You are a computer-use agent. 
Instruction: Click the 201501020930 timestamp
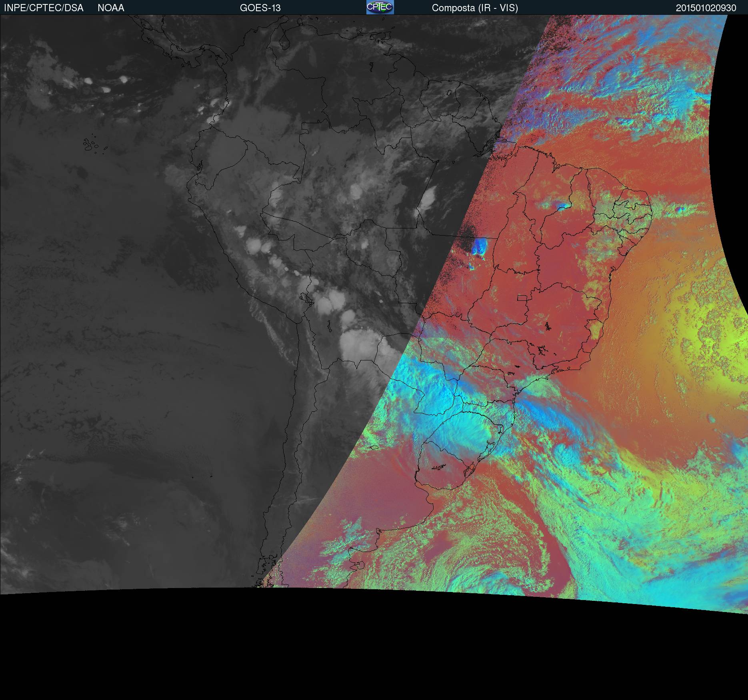tap(706, 8)
